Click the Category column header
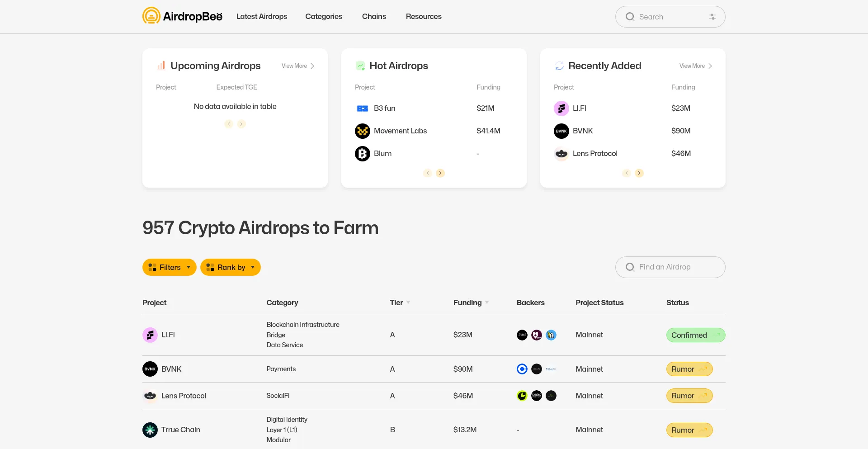 (282, 303)
